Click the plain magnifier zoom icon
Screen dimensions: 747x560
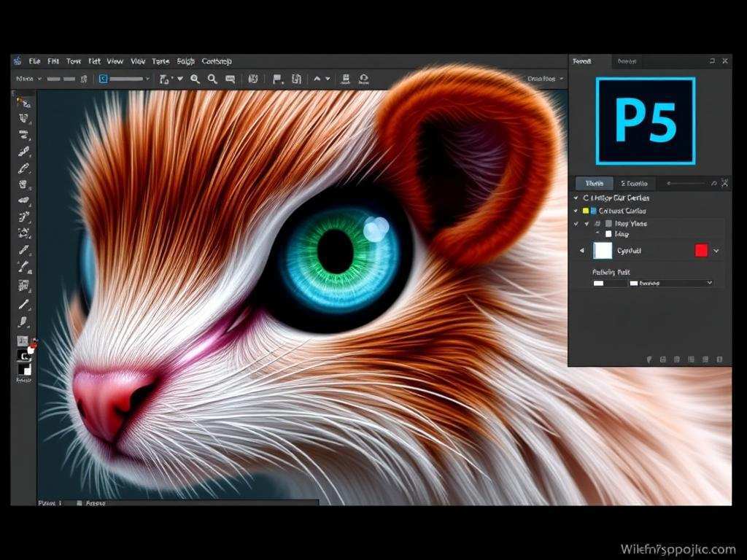212,79
